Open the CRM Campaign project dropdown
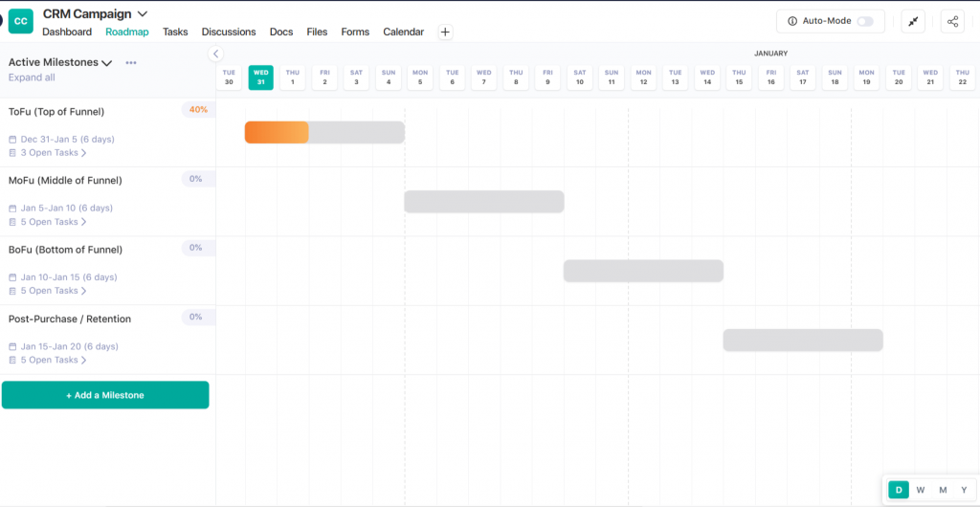The height and width of the screenshot is (507, 980). (142, 13)
